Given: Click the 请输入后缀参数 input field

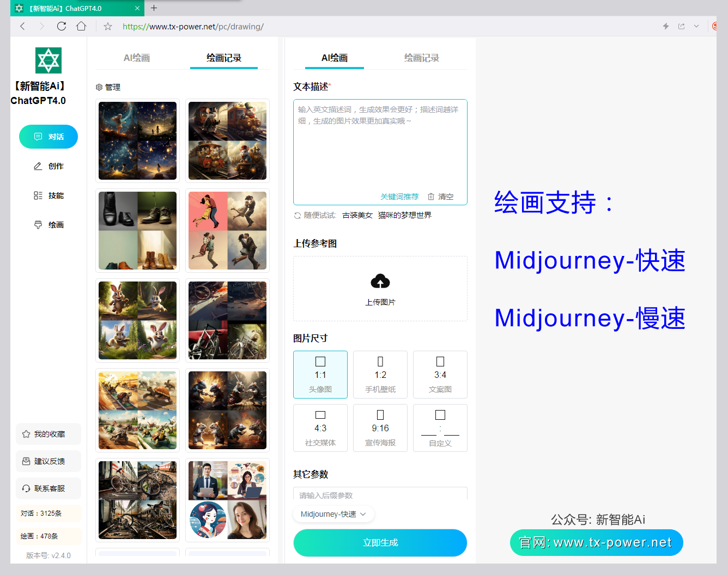Looking at the screenshot, I should tap(380, 494).
